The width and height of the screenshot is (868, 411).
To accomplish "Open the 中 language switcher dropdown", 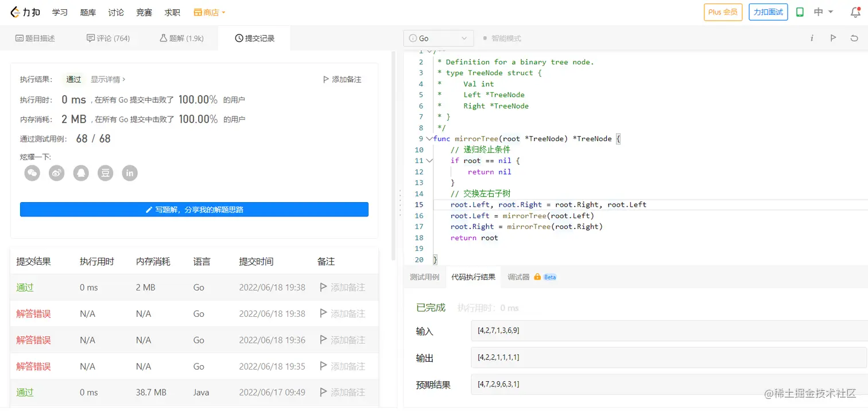I will click(x=824, y=12).
